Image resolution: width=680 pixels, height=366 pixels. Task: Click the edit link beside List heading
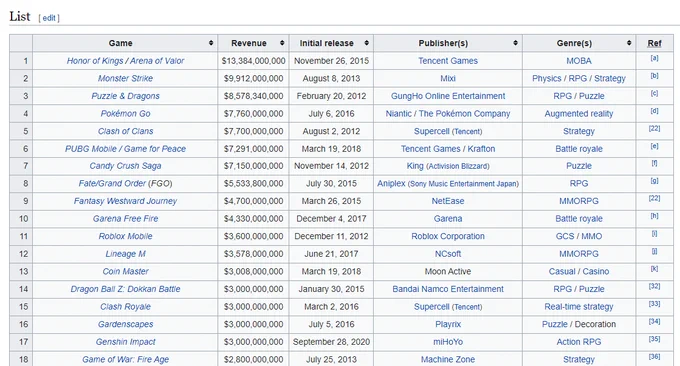point(49,18)
